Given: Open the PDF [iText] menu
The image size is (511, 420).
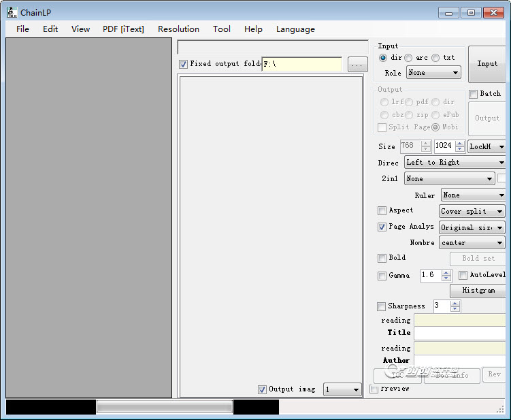Looking at the screenshot, I should (123, 29).
